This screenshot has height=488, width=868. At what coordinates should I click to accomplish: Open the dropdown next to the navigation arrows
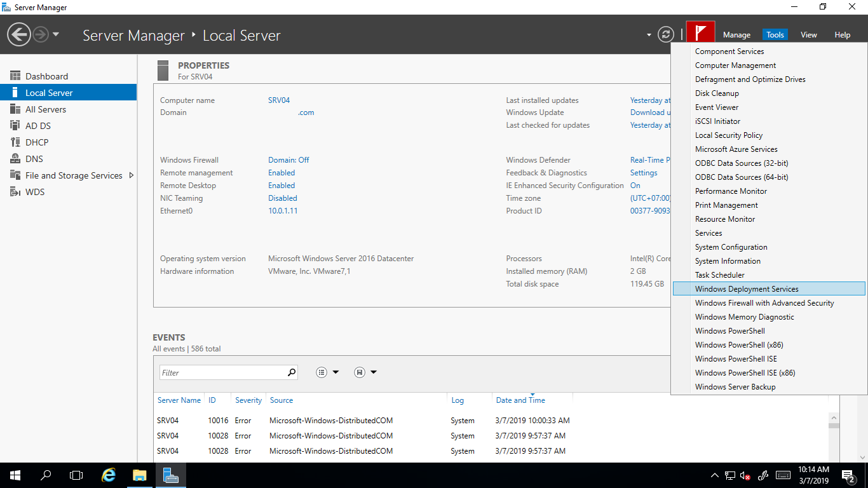pos(55,35)
